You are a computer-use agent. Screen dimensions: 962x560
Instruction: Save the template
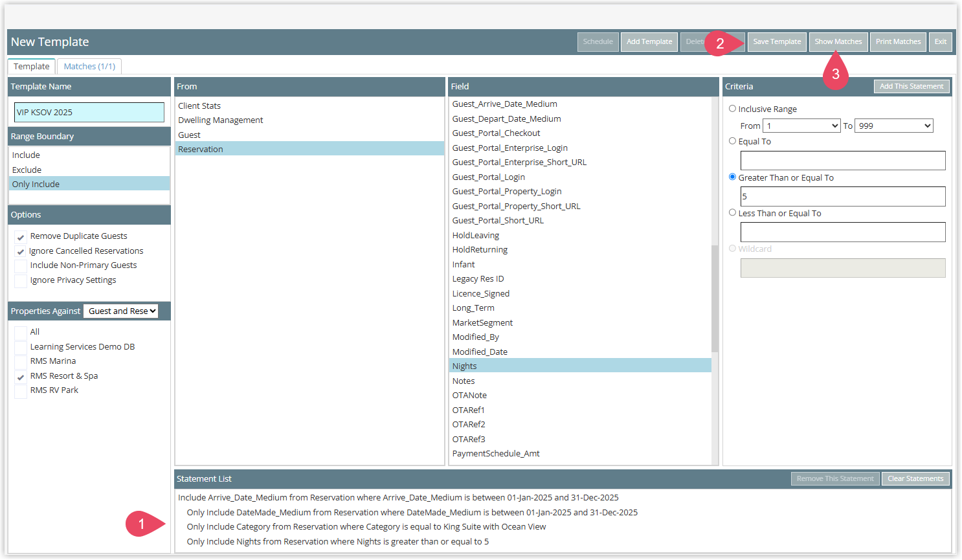[777, 42]
